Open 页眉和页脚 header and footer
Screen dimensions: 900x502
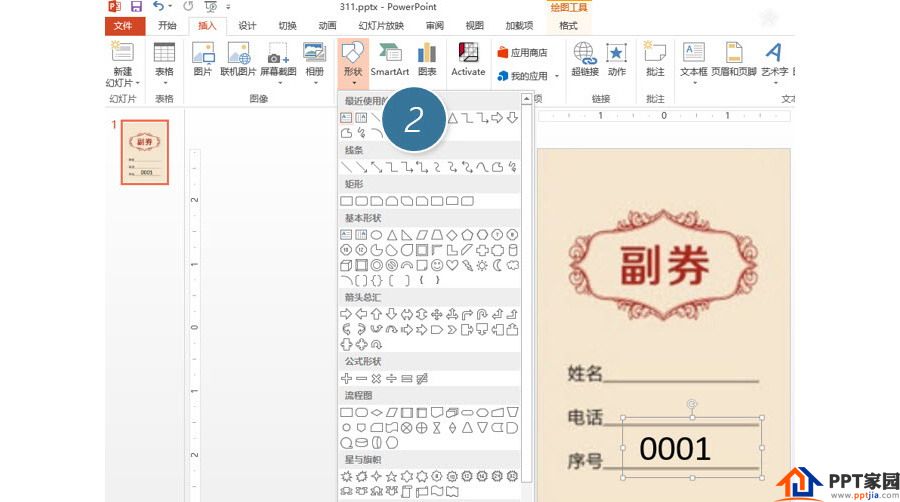[x=734, y=59]
